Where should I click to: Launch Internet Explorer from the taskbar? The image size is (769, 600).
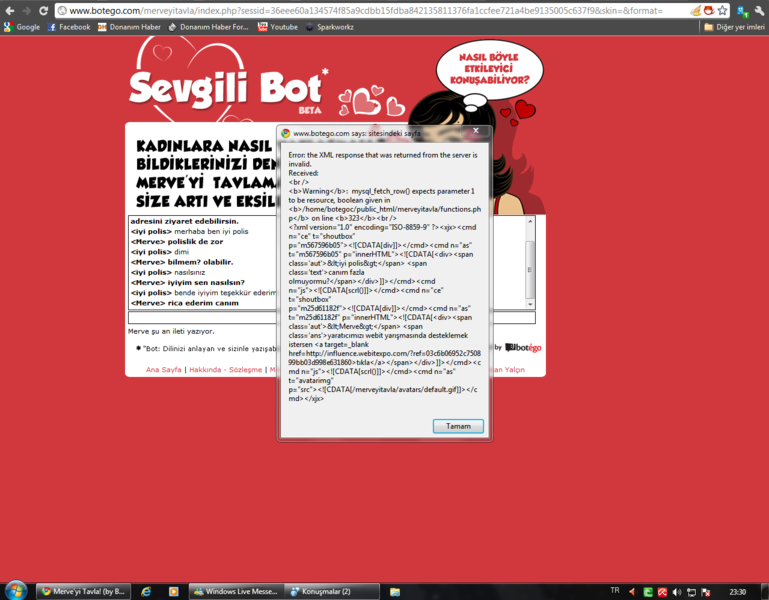pos(146,592)
